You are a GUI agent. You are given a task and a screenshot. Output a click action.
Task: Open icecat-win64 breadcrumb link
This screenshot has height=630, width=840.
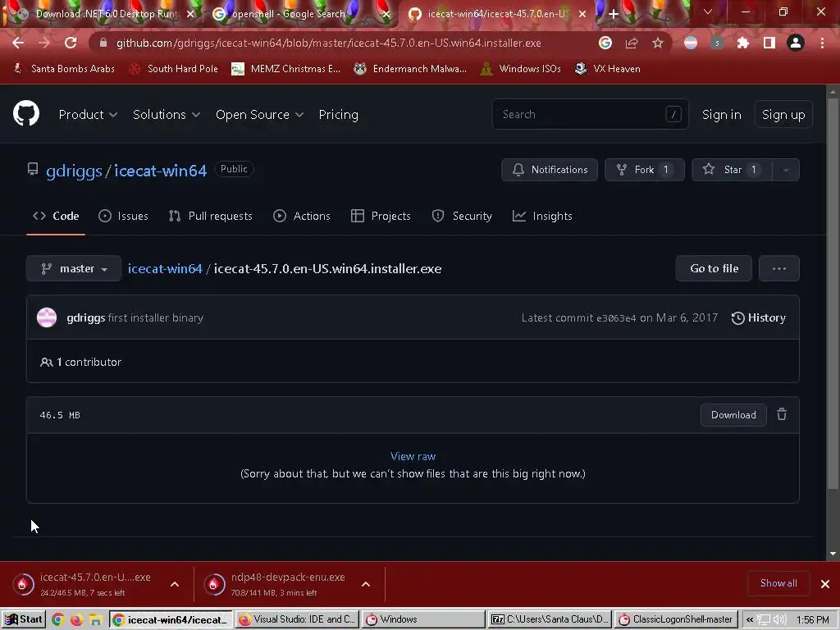click(x=165, y=268)
